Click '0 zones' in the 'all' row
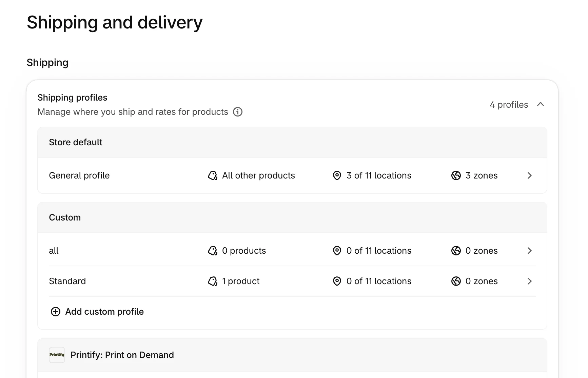Image resolution: width=588 pixels, height=378 pixels. (x=482, y=251)
